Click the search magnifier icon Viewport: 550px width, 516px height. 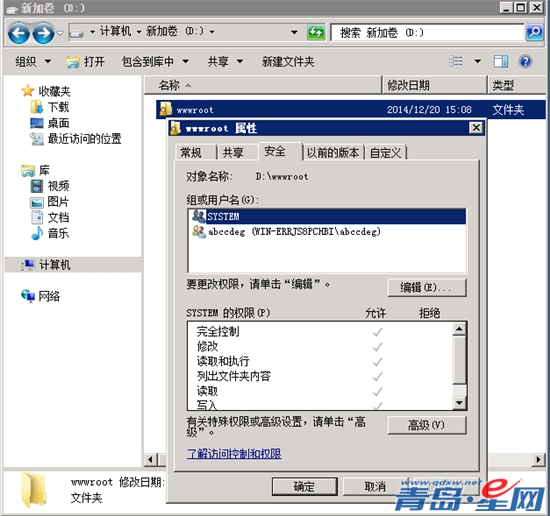[534, 33]
